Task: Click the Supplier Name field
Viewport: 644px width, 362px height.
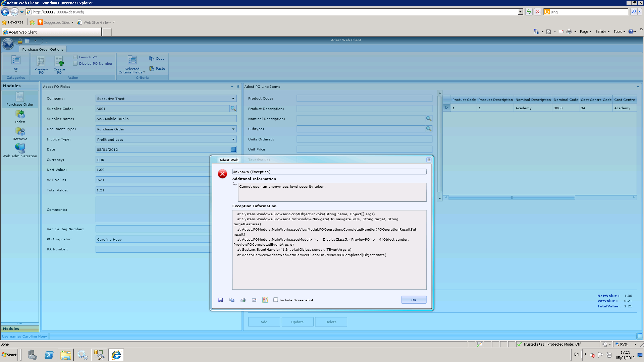Action: 166,119
